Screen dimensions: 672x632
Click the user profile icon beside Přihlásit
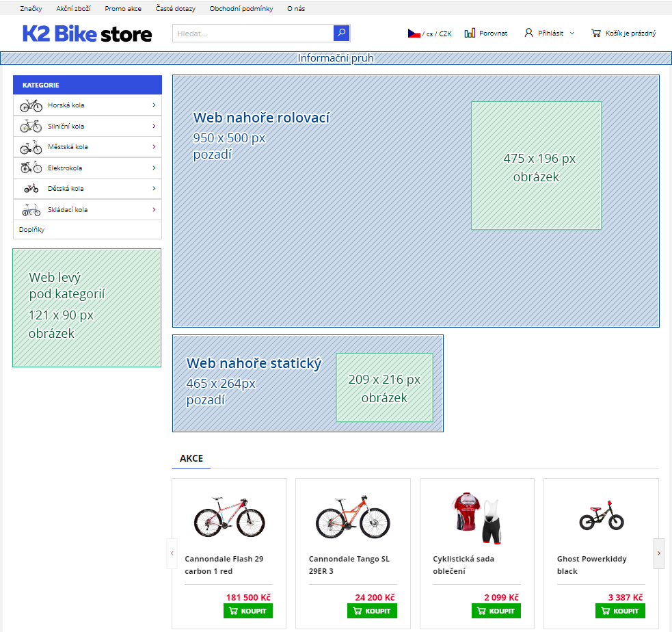pyautogui.click(x=528, y=33)
